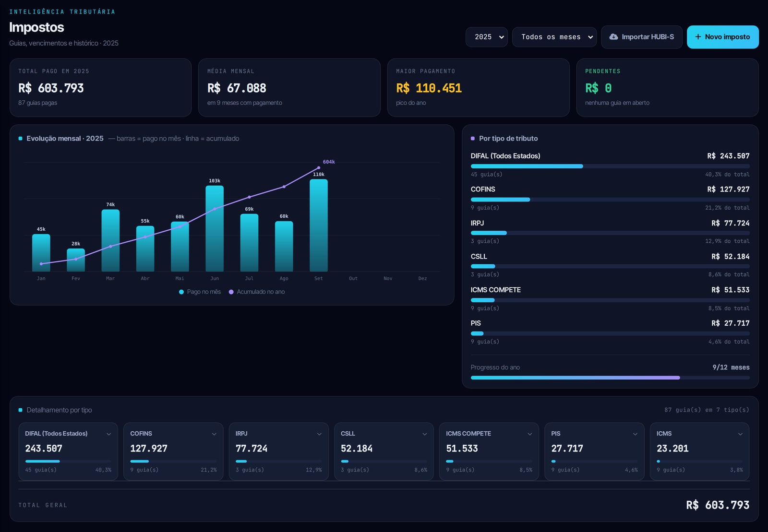This screenshot has height=532, width=768.
Task: Open the 2025 year dropdown
Action: pos(487,37)
